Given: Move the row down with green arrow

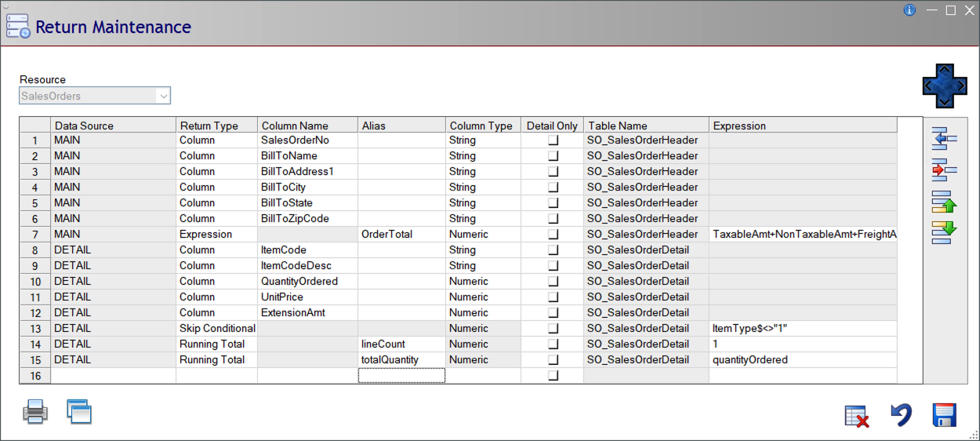Looking at the screenshot, I should 945,232.
